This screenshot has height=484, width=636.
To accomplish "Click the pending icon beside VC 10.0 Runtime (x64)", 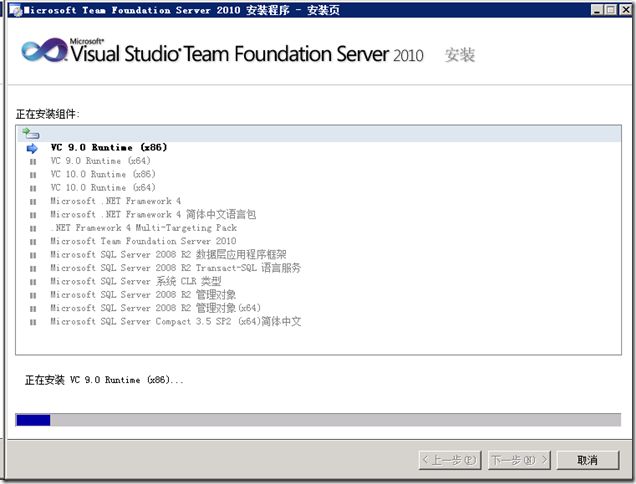I will (x=33, y=189).
